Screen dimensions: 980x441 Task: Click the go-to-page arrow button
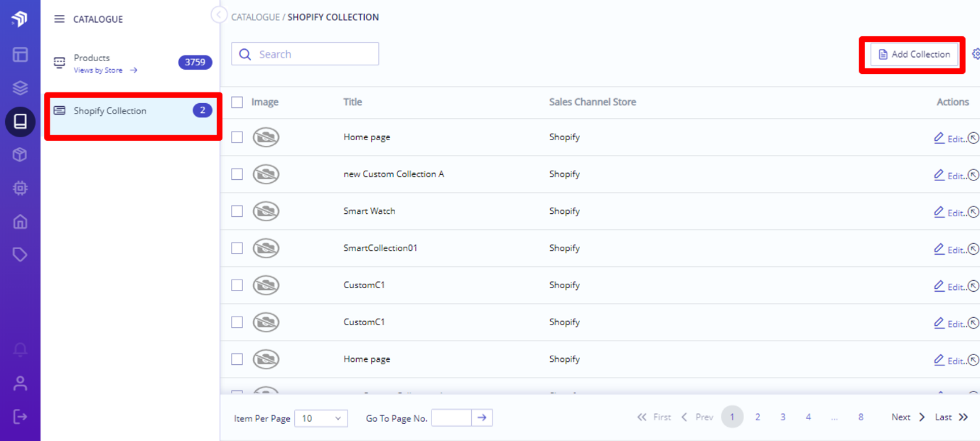click(482, 418)
